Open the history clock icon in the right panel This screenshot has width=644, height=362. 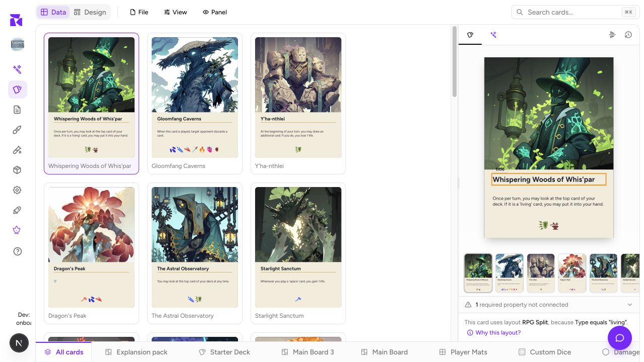pos(628,35)
